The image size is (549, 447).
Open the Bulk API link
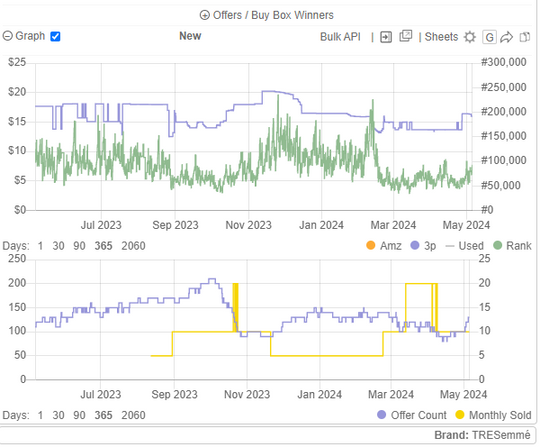340,37
